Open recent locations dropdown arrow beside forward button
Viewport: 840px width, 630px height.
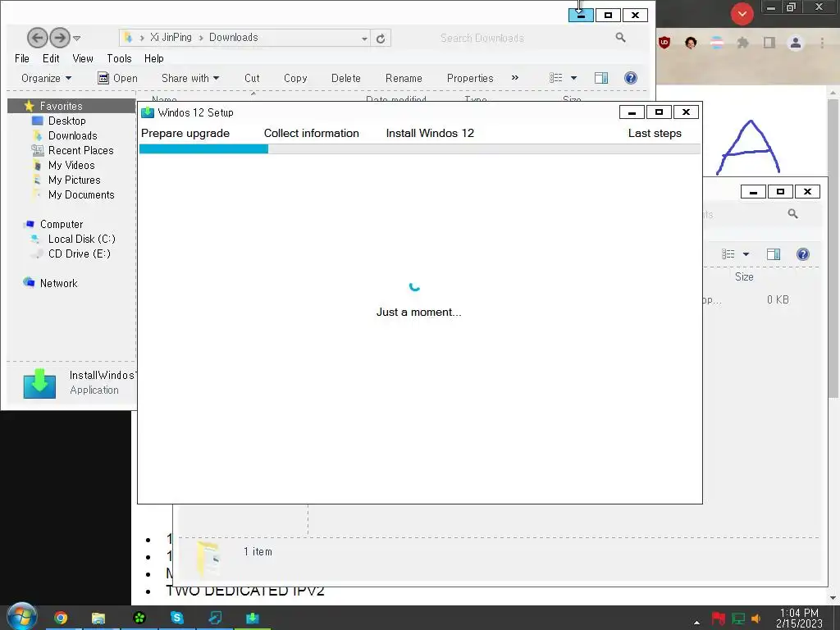76,39
